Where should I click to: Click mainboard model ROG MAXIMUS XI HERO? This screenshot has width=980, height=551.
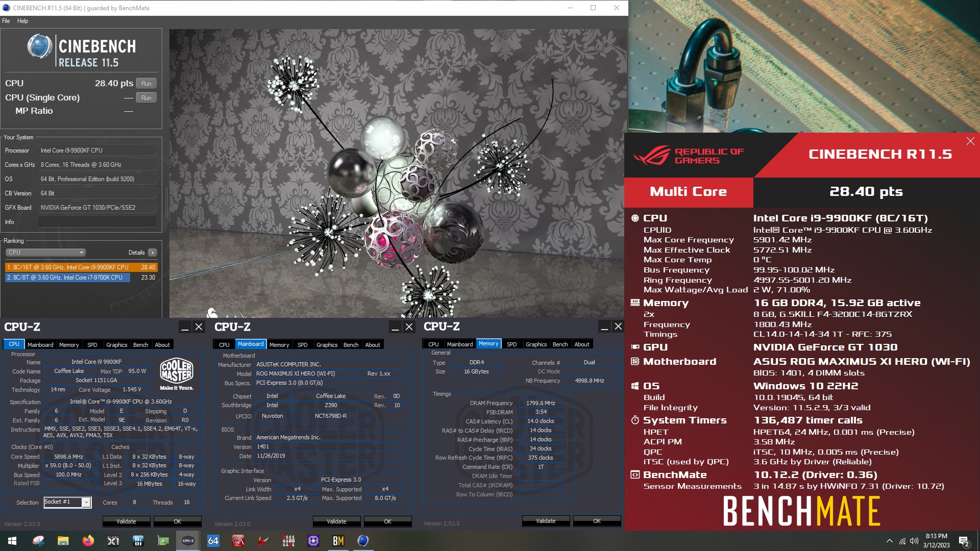303,373
